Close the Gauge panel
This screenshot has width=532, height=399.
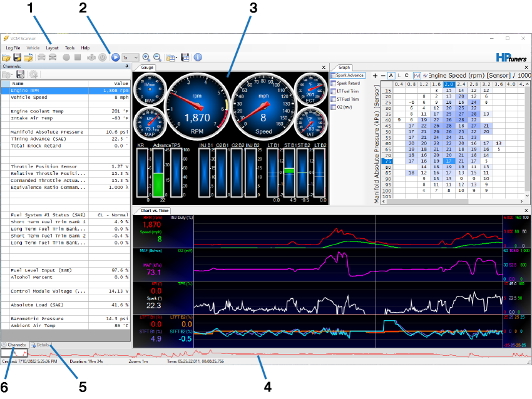324,68
